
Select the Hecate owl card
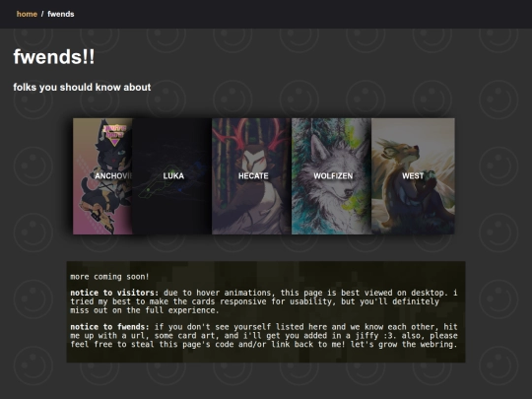pyautogui.click(x=252, y=176)
